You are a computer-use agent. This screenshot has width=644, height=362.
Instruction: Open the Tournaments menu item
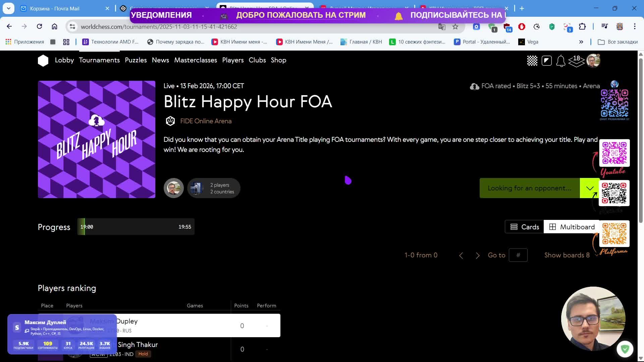coord(99,60)
